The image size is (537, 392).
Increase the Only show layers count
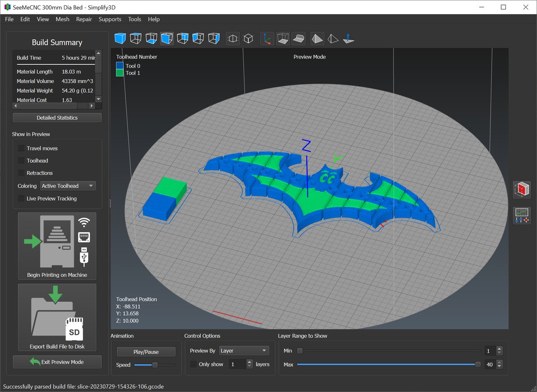tap(250, 362)
